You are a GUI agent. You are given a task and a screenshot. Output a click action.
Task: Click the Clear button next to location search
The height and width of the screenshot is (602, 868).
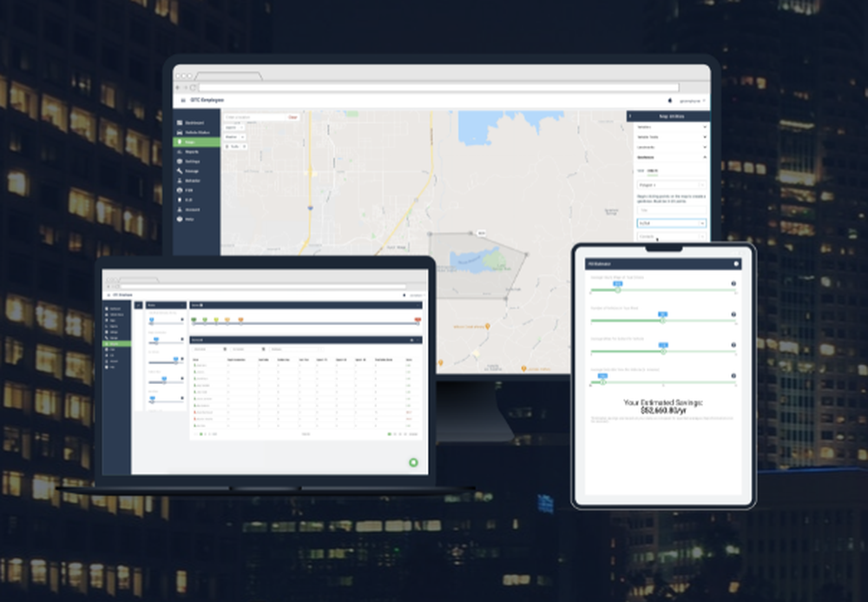point(293,117)
